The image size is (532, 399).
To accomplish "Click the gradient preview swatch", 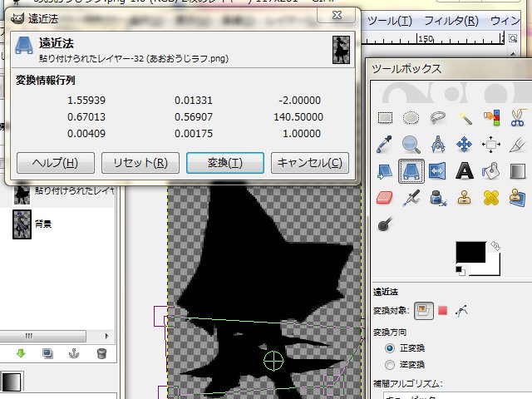I will pyautogui.click(x=12, y=382).
